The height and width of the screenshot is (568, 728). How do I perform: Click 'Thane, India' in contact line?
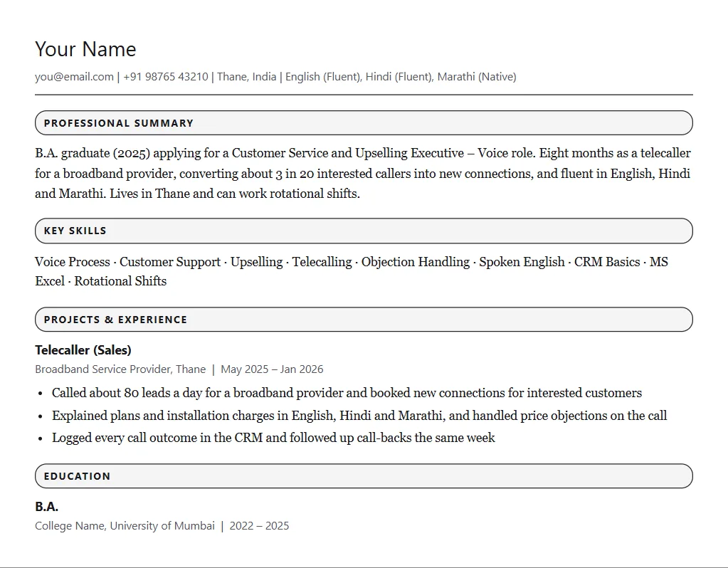click(x=246, y=77)
